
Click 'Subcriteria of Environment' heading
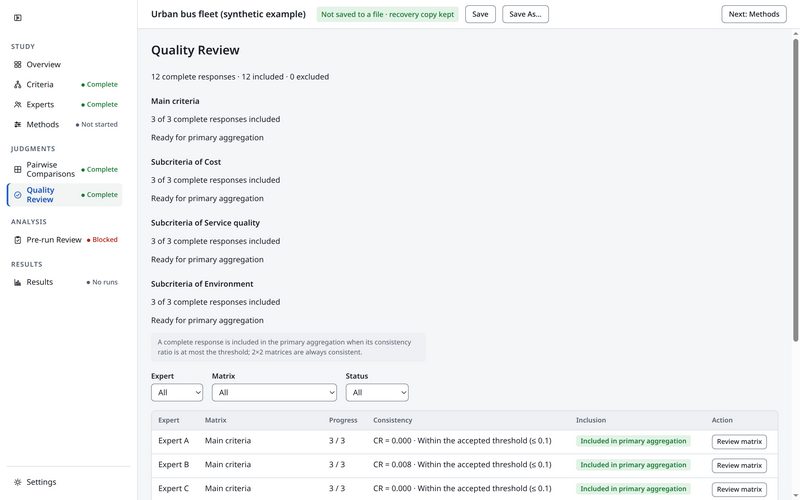(x=202, y=284)
